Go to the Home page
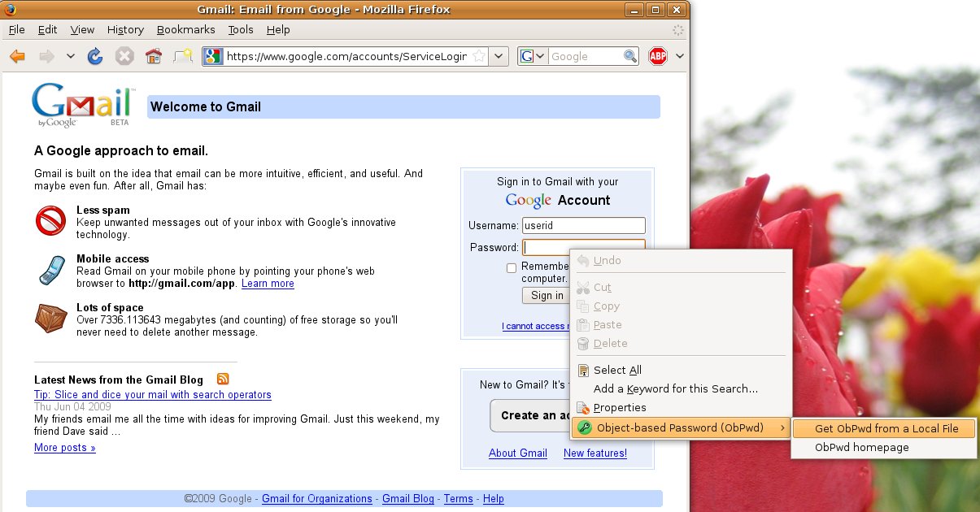Screen dimensions: 980x512 pos(153,56)
